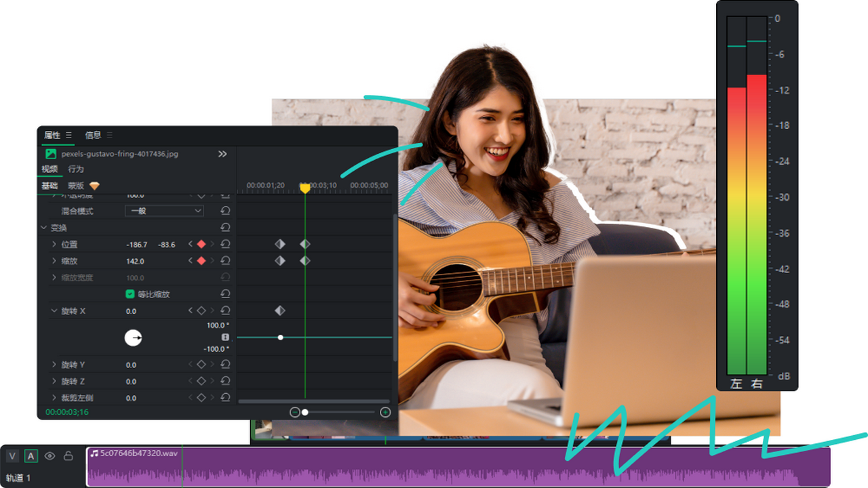Screen dimensions: 868x488
Task: Click the yellow playhead marker near 00:00:03;10
Action: pos(305,188)
